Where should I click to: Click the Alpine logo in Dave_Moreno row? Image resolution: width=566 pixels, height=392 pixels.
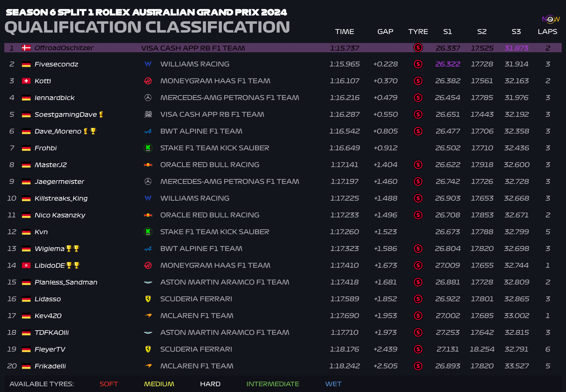point(148,131)
